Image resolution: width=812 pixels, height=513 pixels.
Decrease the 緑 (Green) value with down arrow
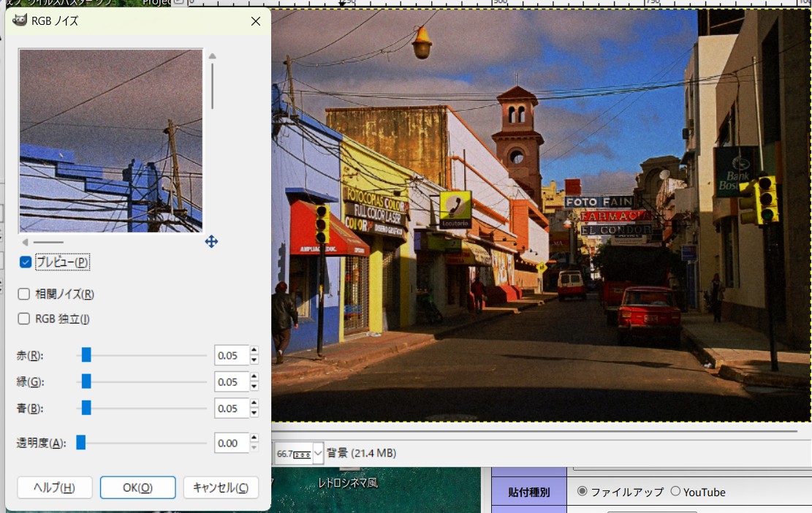click(254, 387)
